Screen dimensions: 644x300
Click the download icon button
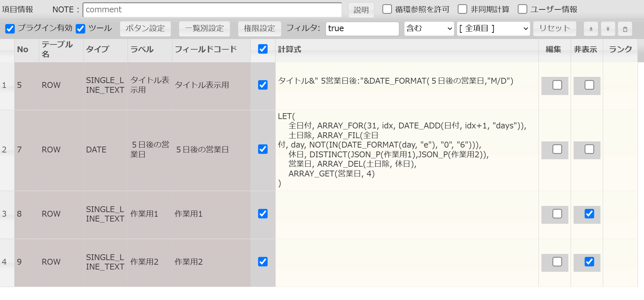(x=591, y=29)
